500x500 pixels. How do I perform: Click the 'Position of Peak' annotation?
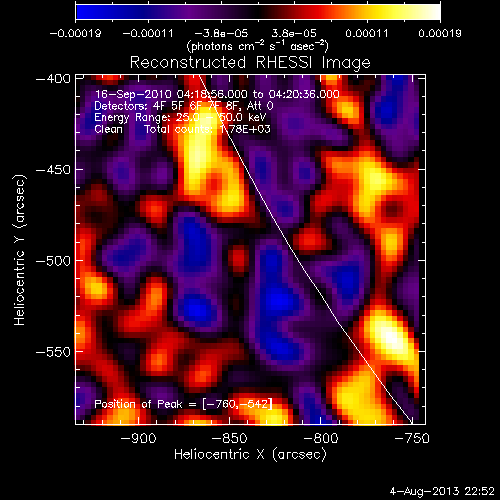pos(183,404)
